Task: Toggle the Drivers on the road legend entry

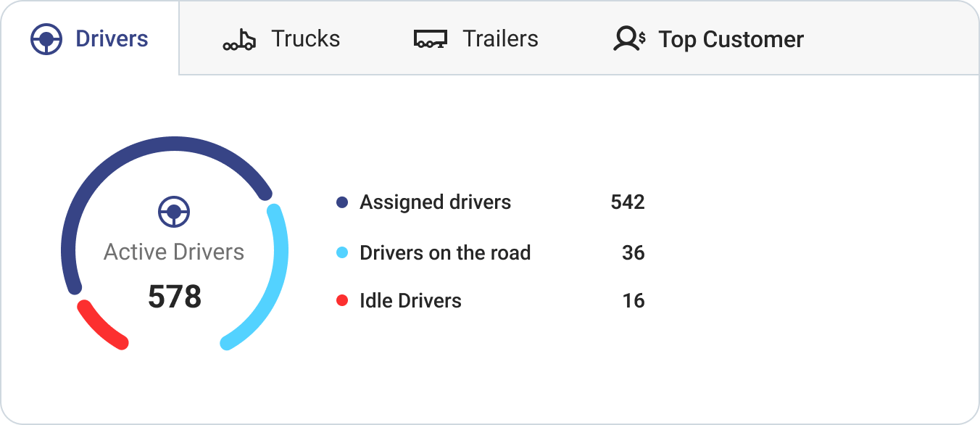Action: point(445,252)
